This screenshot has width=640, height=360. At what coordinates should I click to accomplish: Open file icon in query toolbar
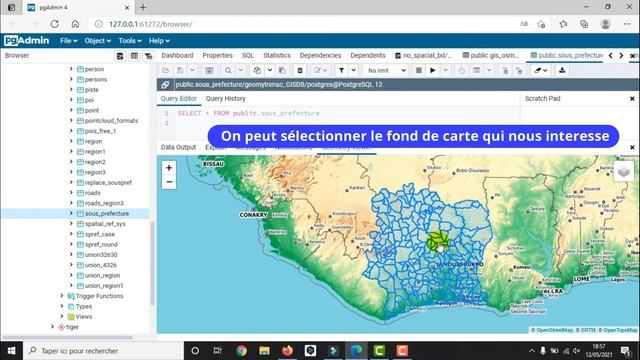tap(165, 70)
